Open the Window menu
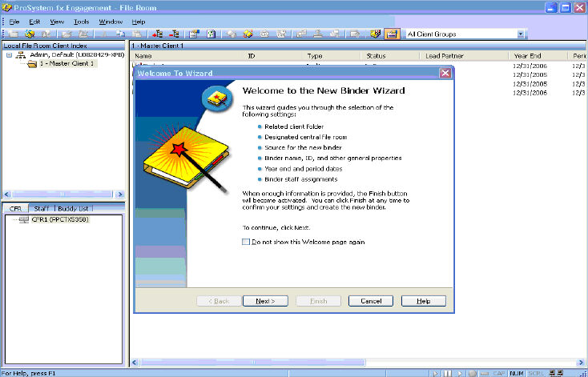 [x=111, y=21]
